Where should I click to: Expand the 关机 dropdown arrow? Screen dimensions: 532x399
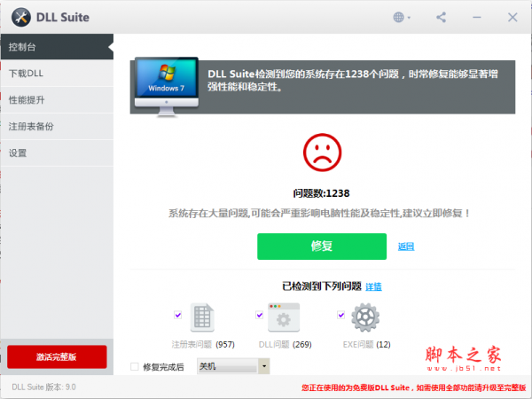click(264, 366)
